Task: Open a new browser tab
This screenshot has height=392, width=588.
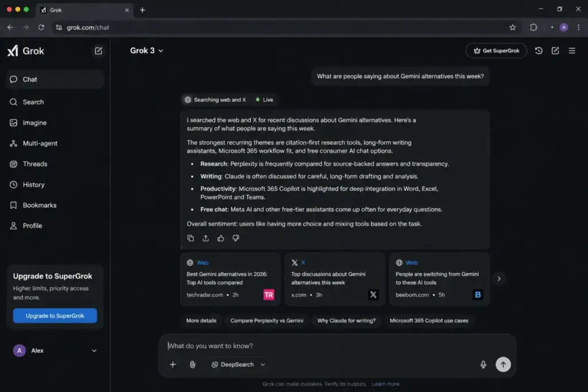Action: 142,10
